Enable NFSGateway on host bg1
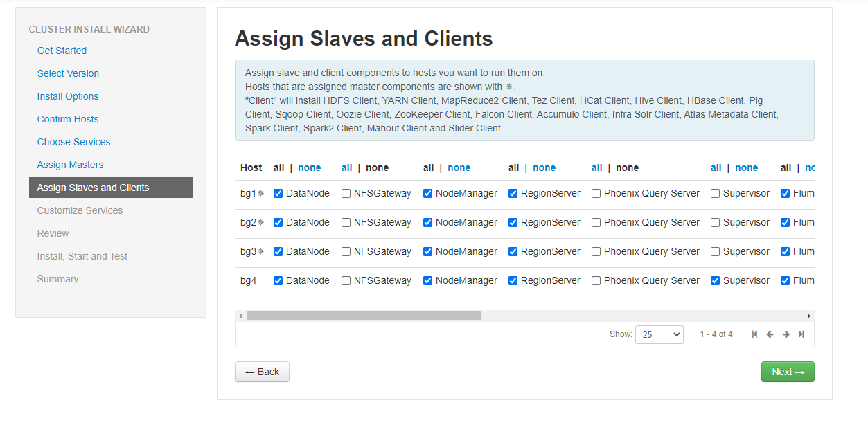 tap(346, 194)
